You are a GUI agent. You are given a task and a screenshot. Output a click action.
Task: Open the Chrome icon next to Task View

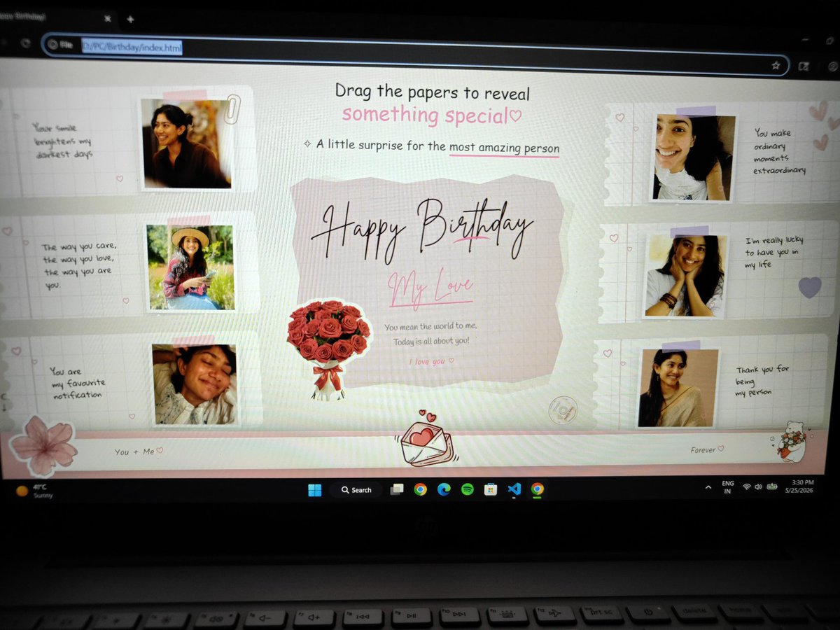pos(420,490)
